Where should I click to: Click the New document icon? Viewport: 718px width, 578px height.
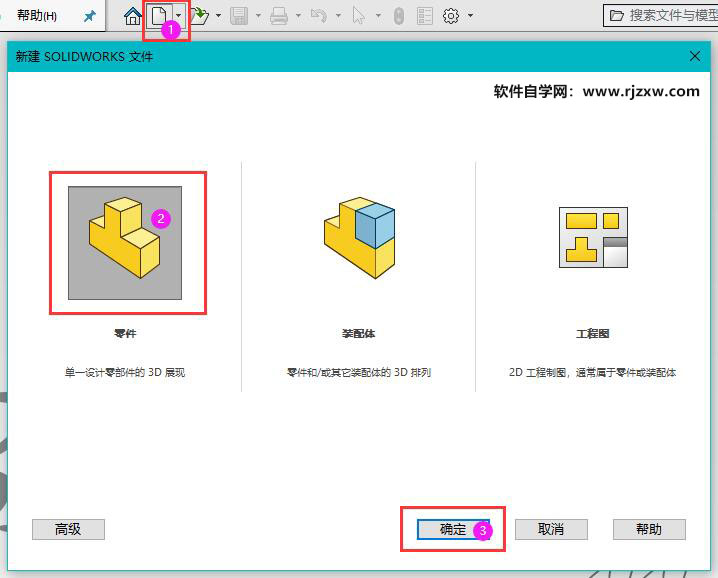[x=159, y=16]
